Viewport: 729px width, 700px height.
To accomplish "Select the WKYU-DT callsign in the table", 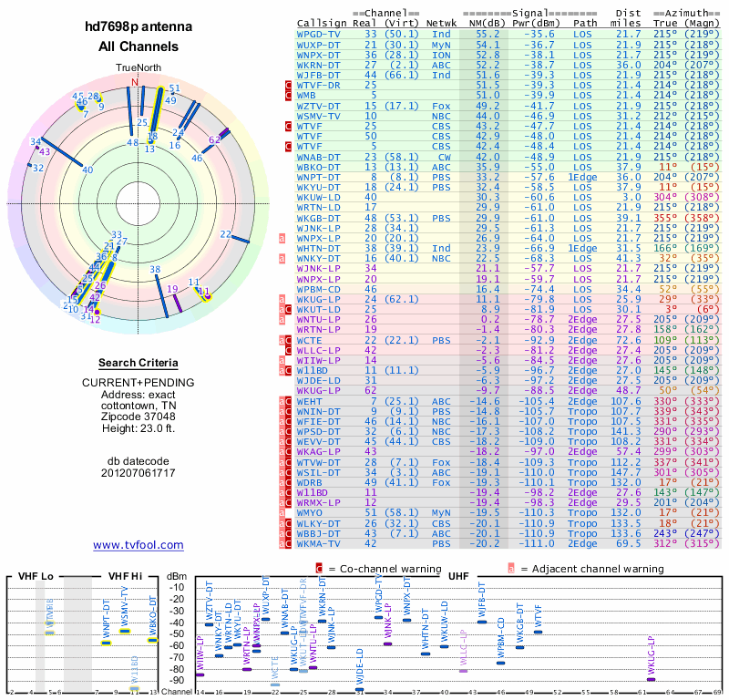I will pyautogui.click(x=318, y=188).
